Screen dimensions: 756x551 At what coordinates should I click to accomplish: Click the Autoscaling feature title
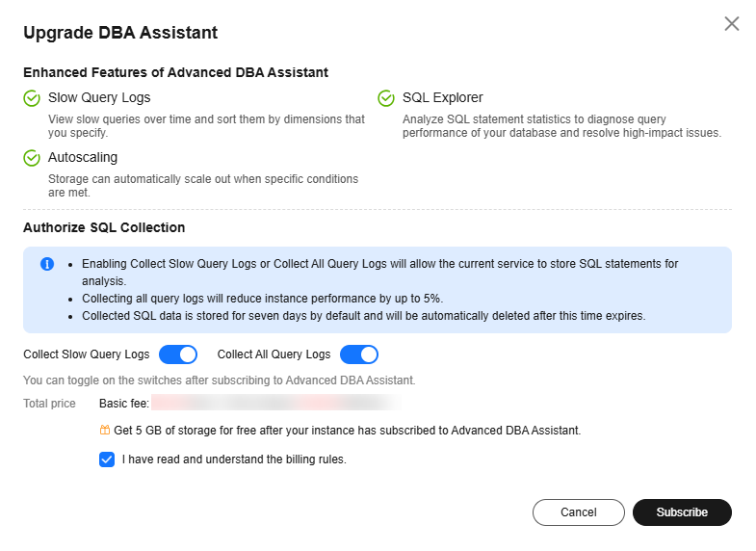[83, 157]
